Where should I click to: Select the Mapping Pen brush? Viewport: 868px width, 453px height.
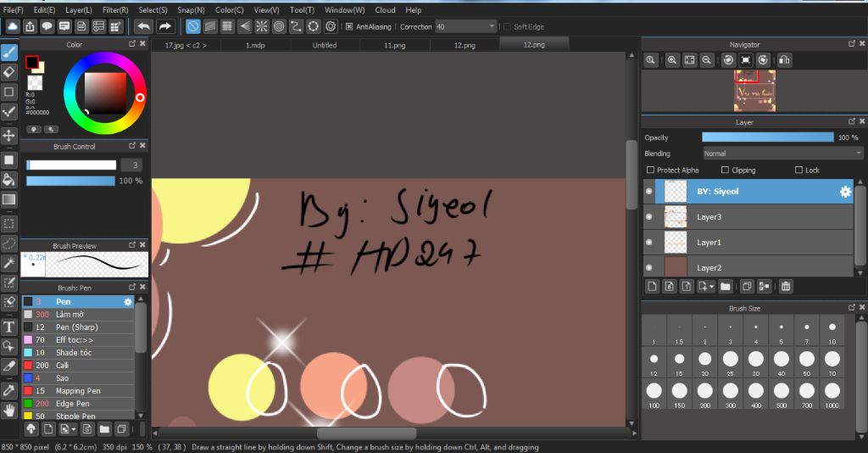[x=78, y=391]
